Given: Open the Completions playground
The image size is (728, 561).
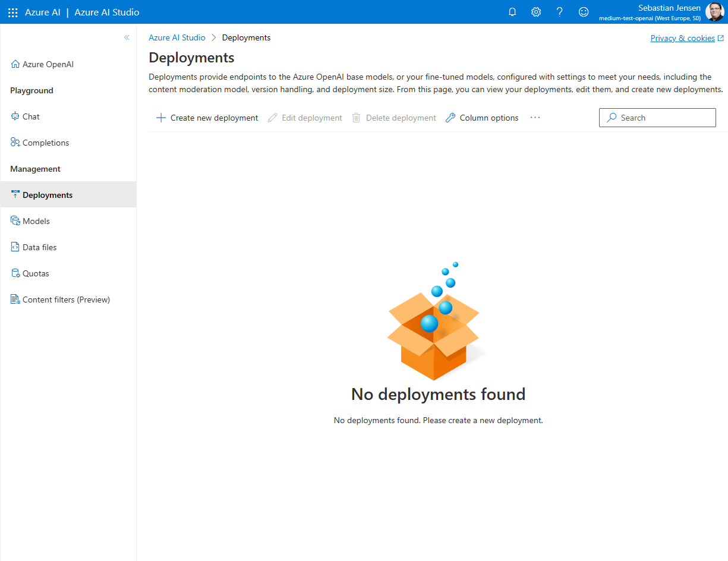Looking at the screenshot, I should point(45,143).
